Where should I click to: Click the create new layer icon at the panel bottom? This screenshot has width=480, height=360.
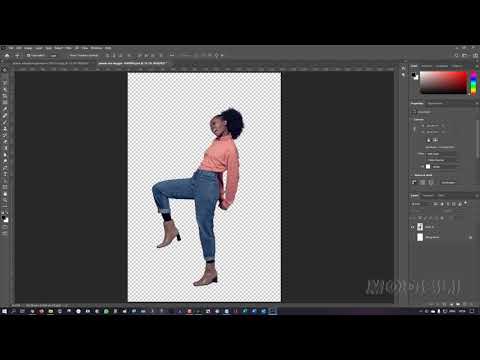tap(464, 304)
